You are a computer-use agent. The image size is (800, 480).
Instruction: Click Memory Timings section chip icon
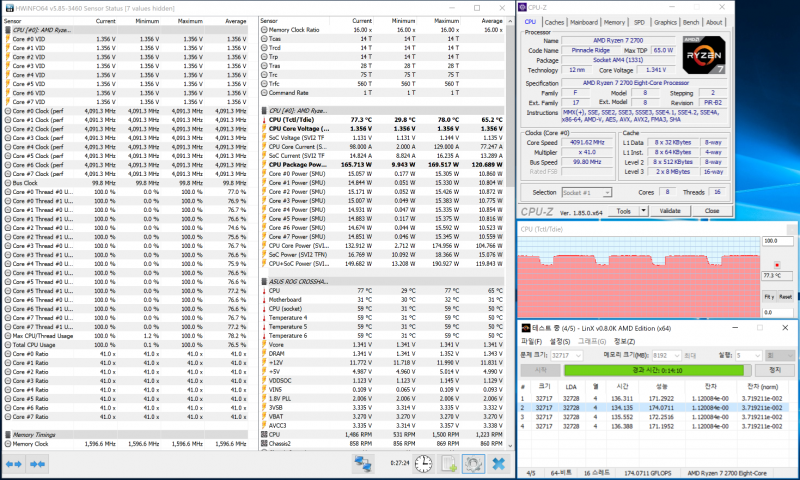click(x=8, y=435)
